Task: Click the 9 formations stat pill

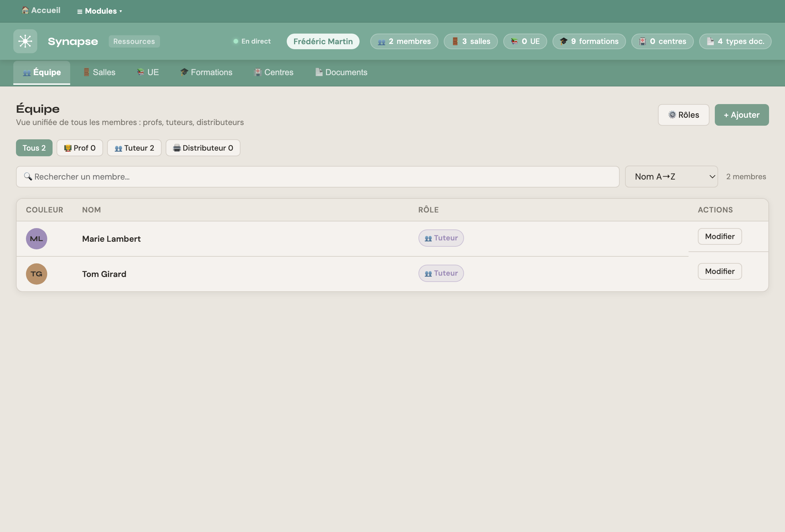Action: point(589,41)
